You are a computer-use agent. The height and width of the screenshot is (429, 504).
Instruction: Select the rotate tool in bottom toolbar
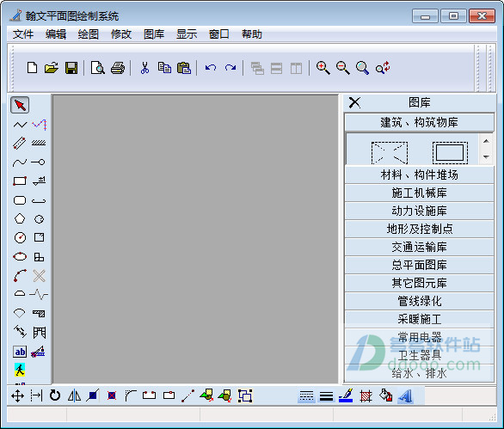point(55,395)
